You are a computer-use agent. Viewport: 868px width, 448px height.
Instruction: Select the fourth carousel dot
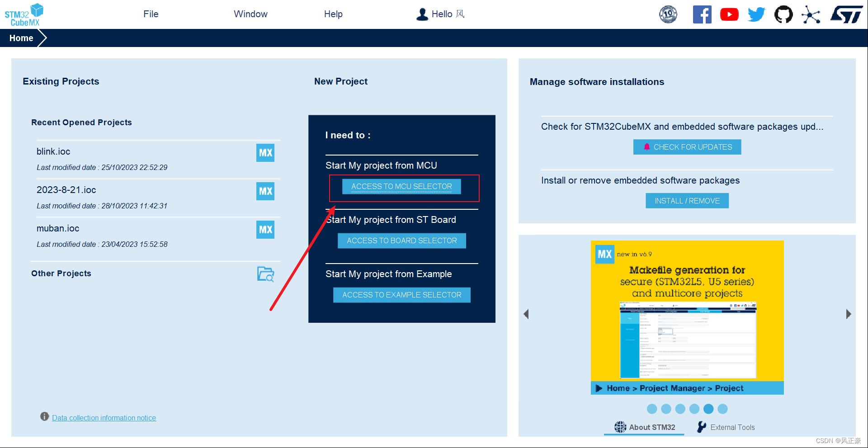point(694,409)
